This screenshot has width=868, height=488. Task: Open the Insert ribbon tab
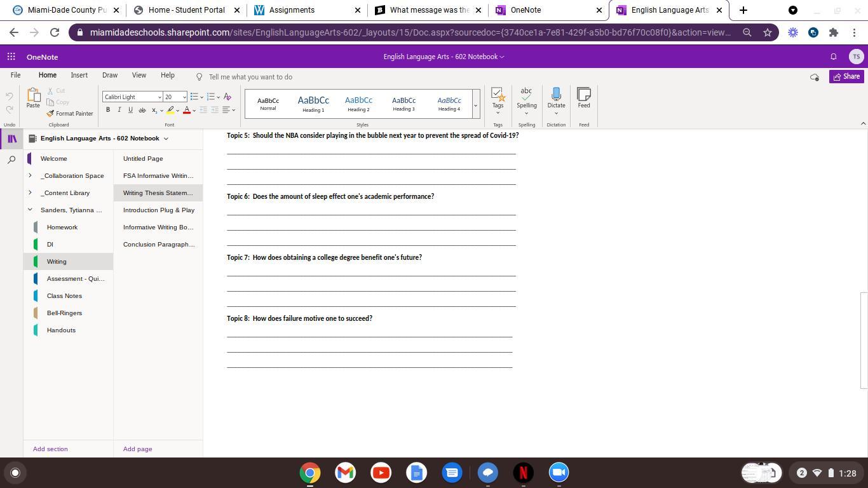(x=79, y=75)
